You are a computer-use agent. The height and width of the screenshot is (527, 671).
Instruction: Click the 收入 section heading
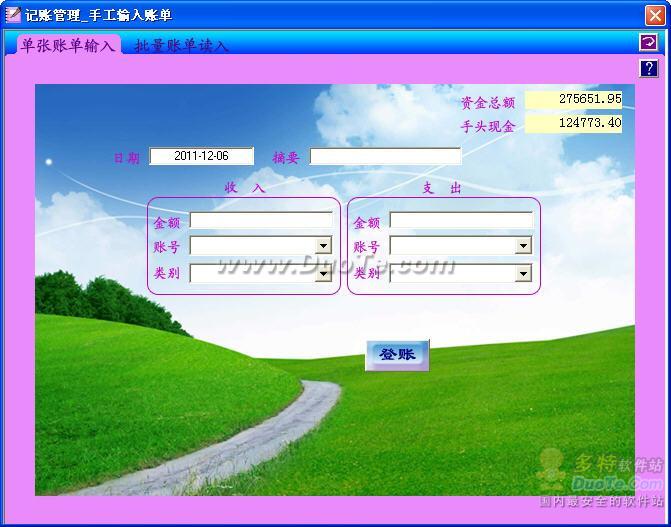pyautogui.click(x=245, y=188)
